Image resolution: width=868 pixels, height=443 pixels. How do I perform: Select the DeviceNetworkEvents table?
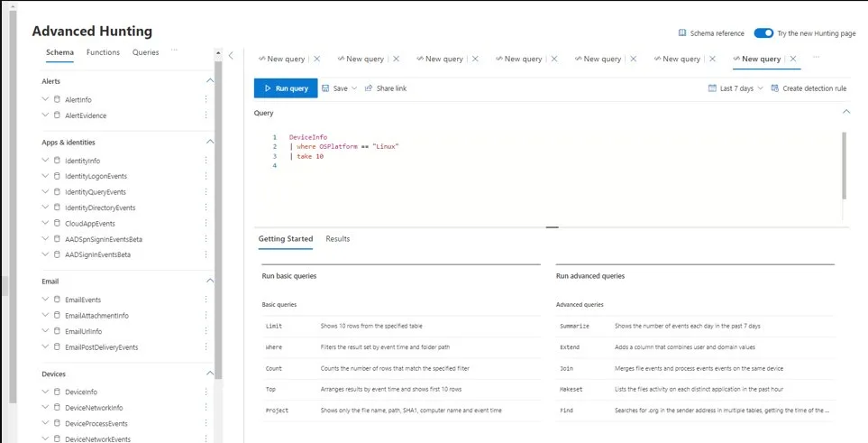[97, 438]
